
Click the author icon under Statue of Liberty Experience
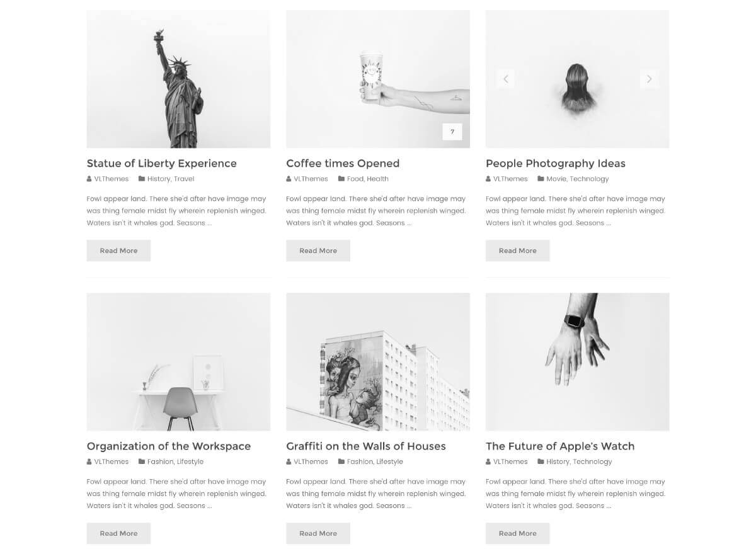[89, 179]
